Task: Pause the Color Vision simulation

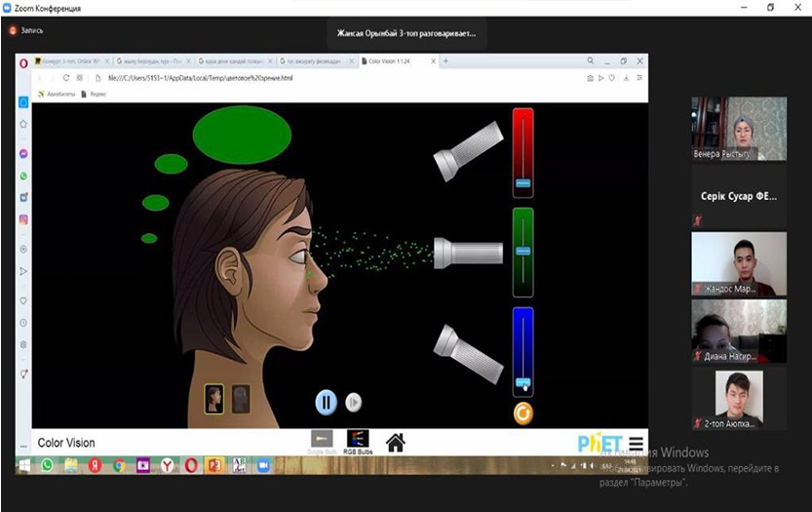Action: 326,402
